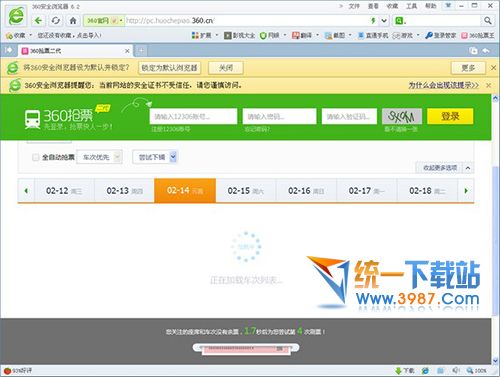Open the tab list icon at tab bar right
The image size is (500, 377).
(x=473, y=50)
